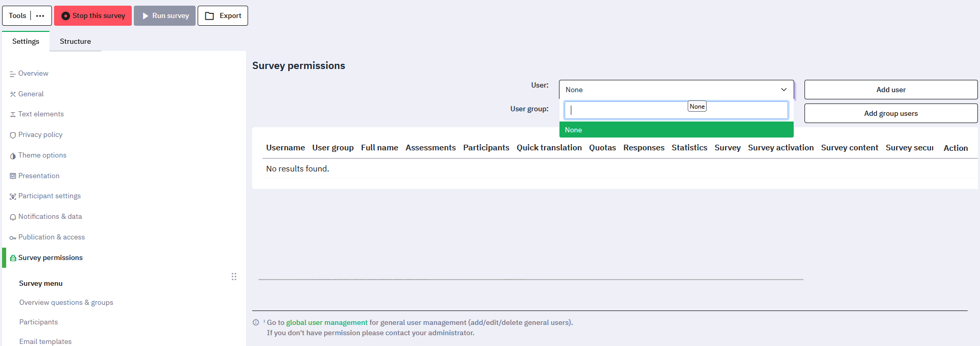This screenshot has width=980, height=346.
Task: Open Overview questions & groups
Action: coord(66,303)
